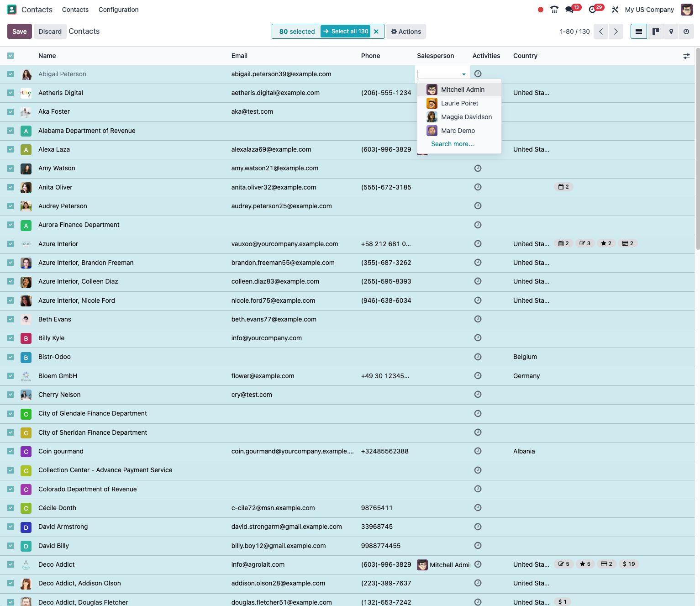Toggle the select-all checkbox in table header
The height and width of the screenshot is (606, 700).
pos(11,56)
